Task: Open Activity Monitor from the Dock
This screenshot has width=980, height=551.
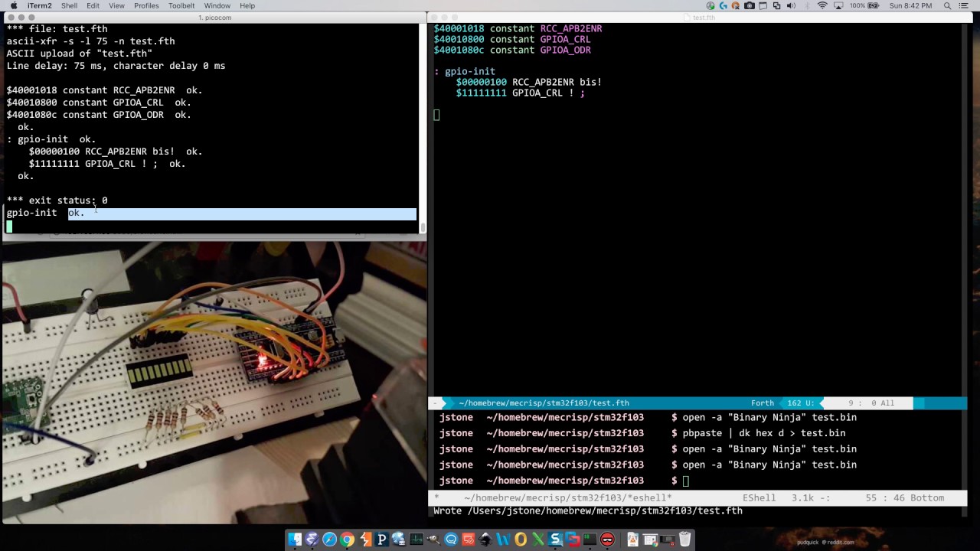Action: tap(416, 540)
